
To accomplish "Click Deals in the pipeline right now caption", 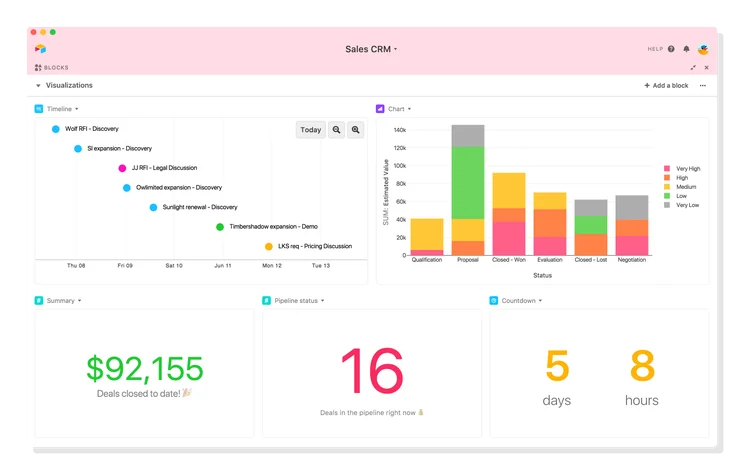I will (372, 413).
